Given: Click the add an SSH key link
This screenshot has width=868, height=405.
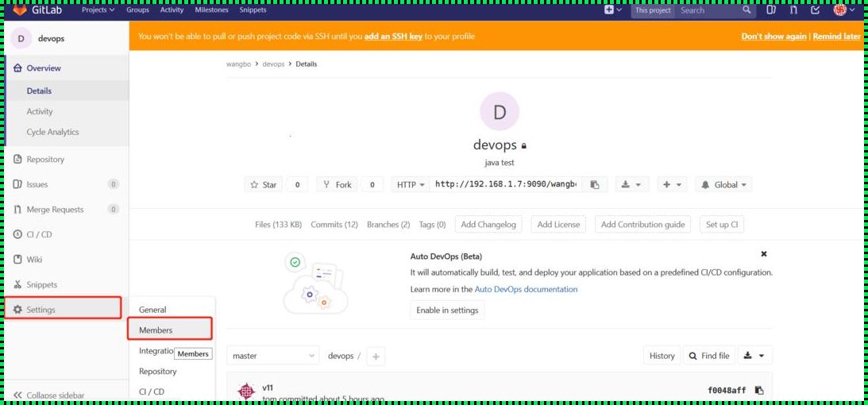Looking at the screenshot, I should tap(393, 37).
